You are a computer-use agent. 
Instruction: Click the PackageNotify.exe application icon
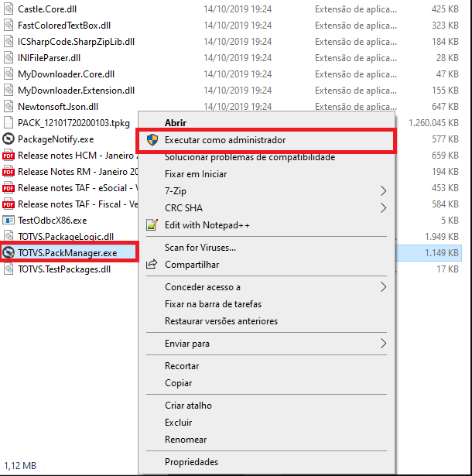[x=9, y=139]
